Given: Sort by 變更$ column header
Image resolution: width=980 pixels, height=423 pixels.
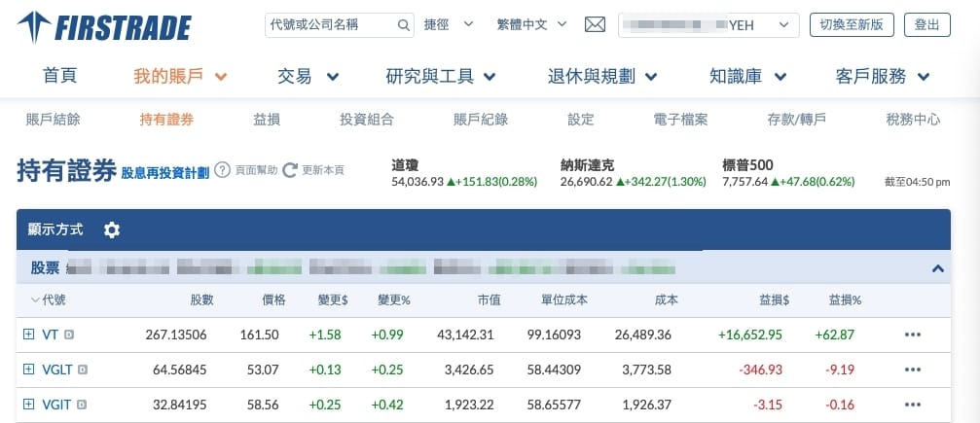Looking at the screenshot, I should (x=333, y=300).
